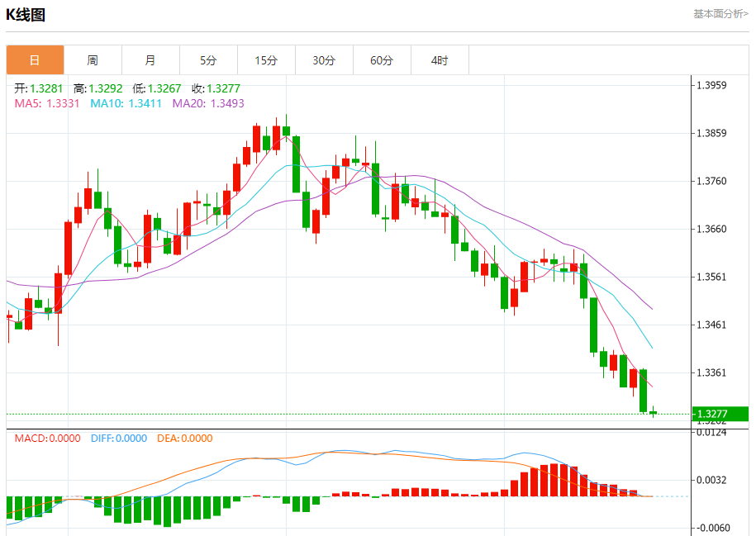
Task: Select the 日 daily chart tab
Action: 36,60
